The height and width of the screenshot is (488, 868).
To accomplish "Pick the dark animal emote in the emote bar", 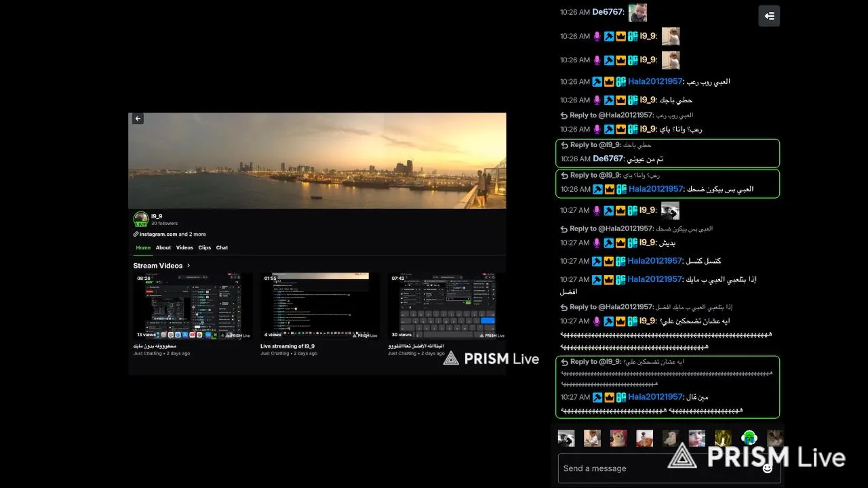I will tap(671, 438).
